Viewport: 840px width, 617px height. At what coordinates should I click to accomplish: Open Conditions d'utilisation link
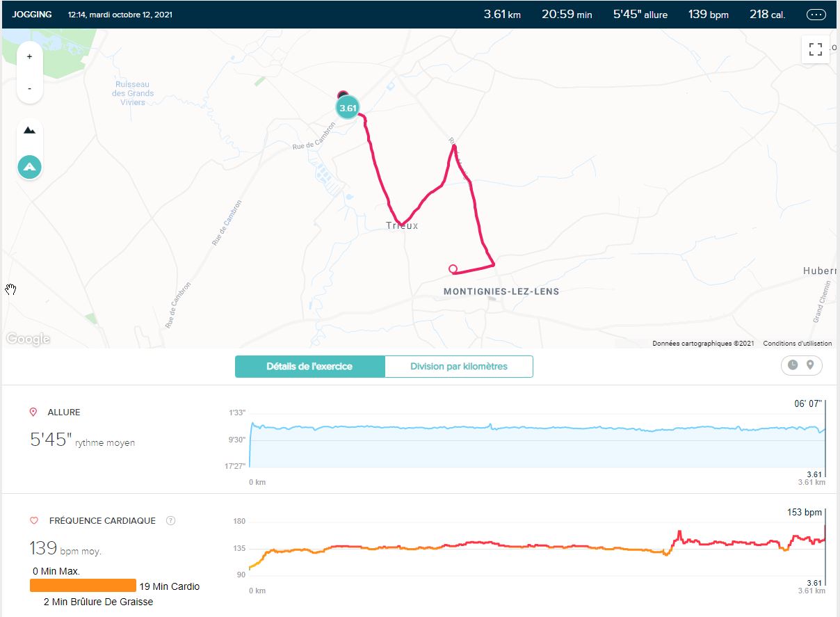point(797,344)
